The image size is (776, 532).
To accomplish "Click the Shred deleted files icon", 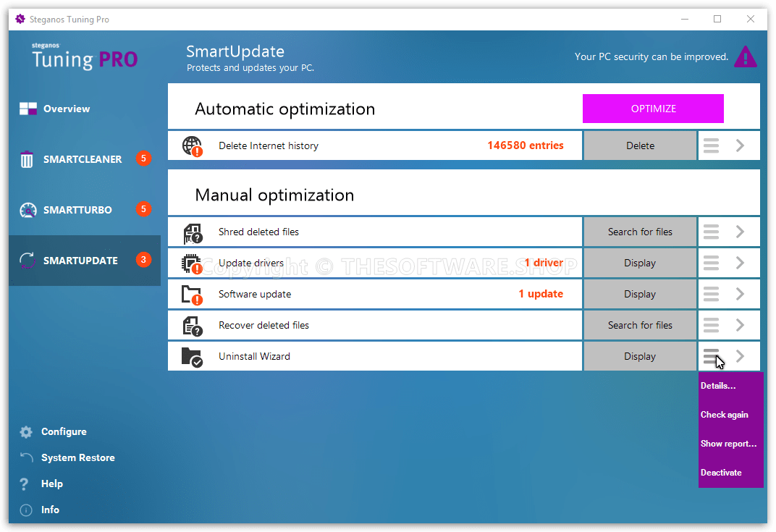I will 192,232.
